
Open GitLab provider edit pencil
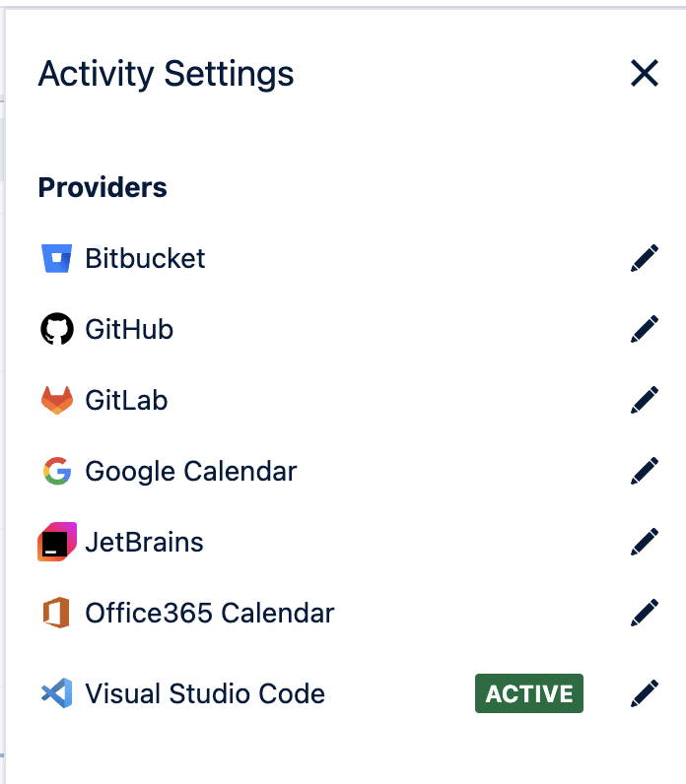tap(644, 400)
